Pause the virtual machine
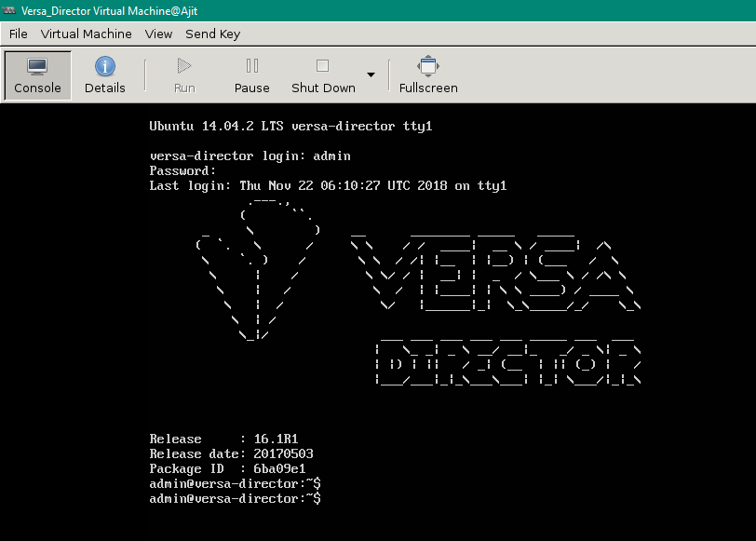 [251, 75]
